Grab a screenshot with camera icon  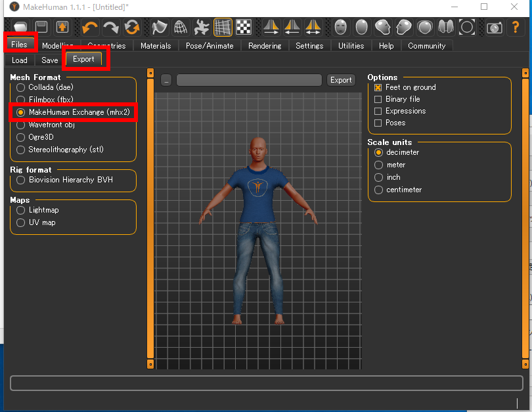coord(495,27)
